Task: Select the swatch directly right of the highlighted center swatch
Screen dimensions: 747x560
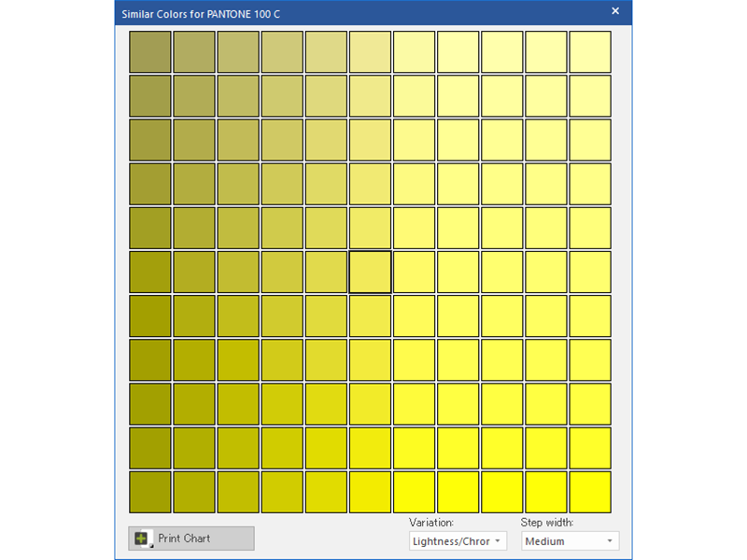Action: click(414, 272)
